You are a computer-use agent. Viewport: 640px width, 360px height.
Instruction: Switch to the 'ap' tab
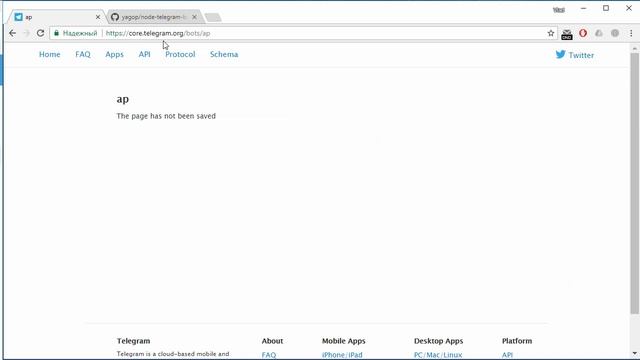tap(56, 17)
